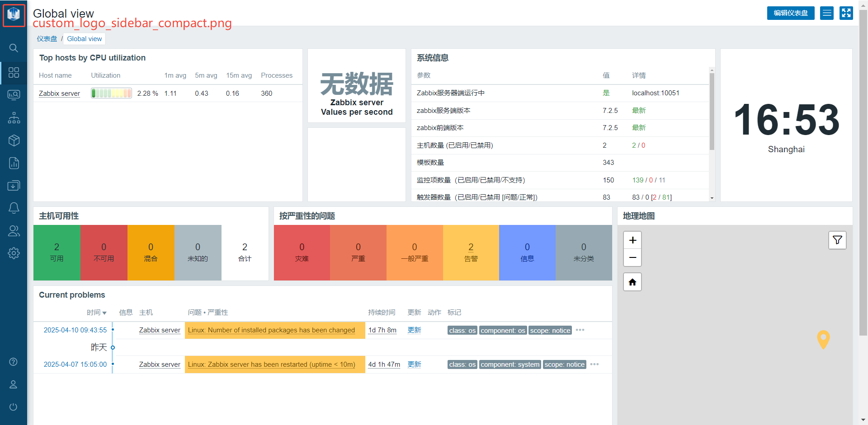Open Zabbix server host in second problem row
This screenshot has height=425, width=868.
point(160,364)
